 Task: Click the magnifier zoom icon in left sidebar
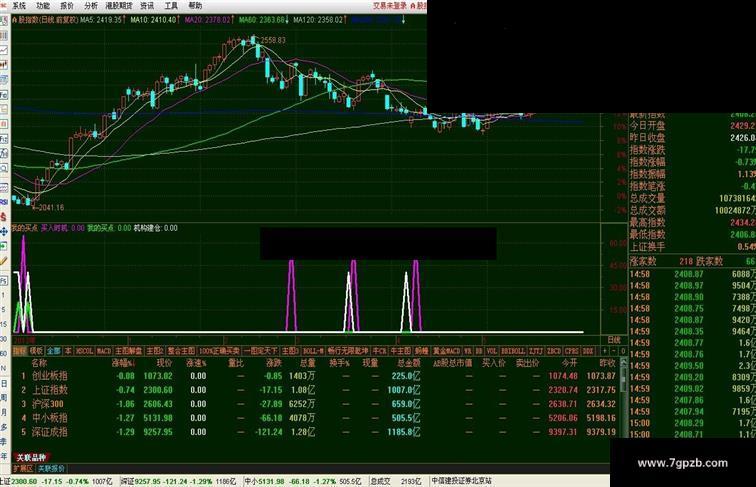(4, 168)
